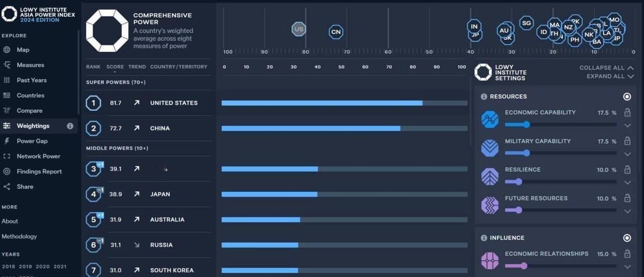Image resolution: width=644 pixels, height=277 pixels.
Task: Click the Resources info icon
Action: click(484, 97)
